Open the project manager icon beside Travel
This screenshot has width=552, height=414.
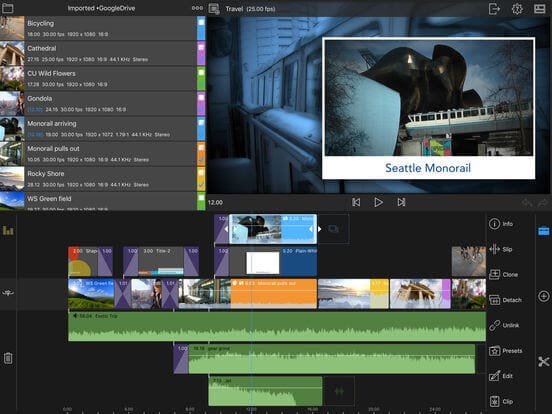point(214,8)
